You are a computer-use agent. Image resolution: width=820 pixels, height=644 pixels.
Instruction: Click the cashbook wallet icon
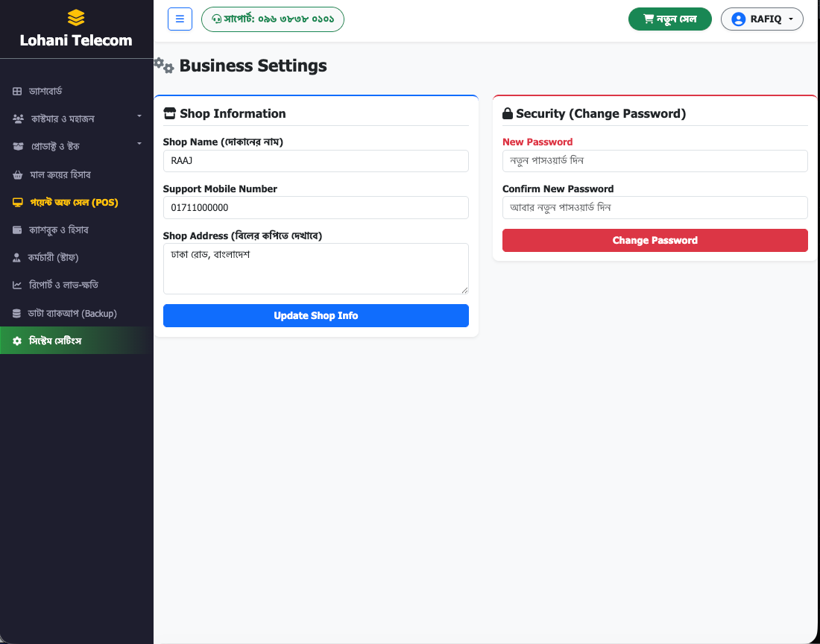point(17,230)
